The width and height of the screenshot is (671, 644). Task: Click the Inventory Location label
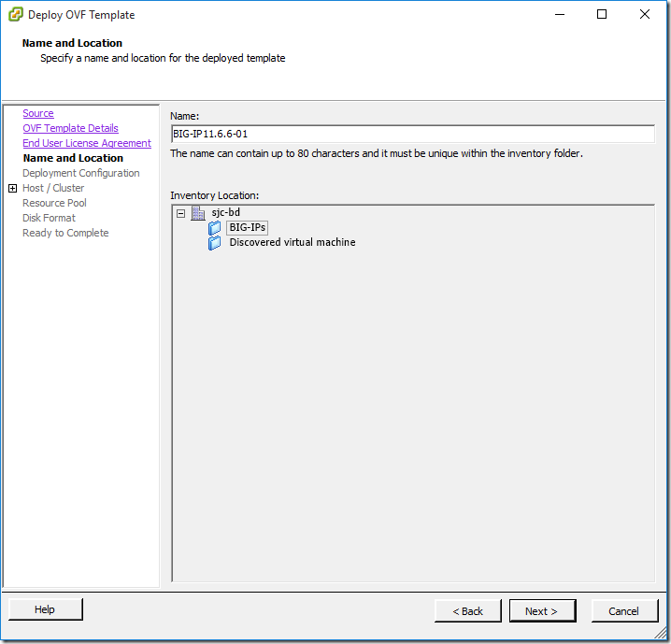click(x=214, y=195)
